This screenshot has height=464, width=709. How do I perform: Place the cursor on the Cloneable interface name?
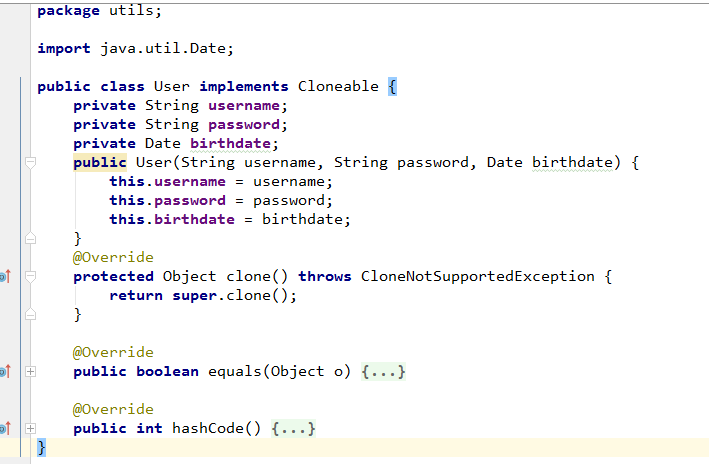pyautogui.click(x=338, y=86)
